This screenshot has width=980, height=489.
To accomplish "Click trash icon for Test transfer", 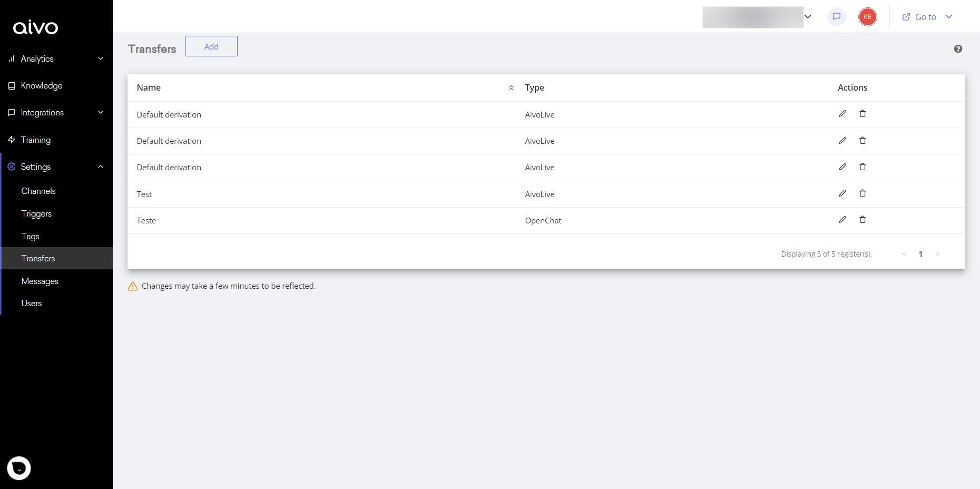I will pos(863,193).
